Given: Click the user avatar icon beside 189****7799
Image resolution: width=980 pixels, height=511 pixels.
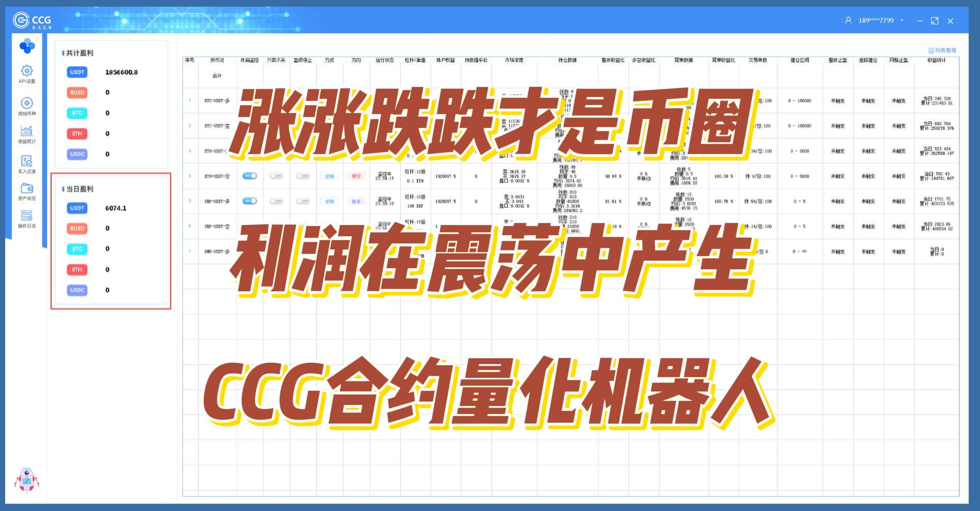Looking at the screenshot, I should (x=848, y=20).
